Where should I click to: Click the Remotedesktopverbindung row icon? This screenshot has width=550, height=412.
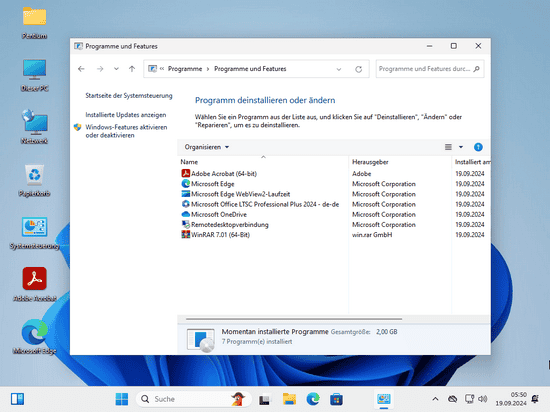(186, 224)
